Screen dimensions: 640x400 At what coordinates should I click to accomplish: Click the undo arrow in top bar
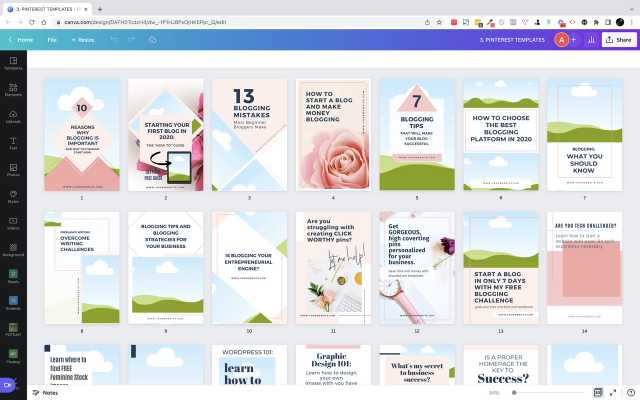[x=113, y=40]
